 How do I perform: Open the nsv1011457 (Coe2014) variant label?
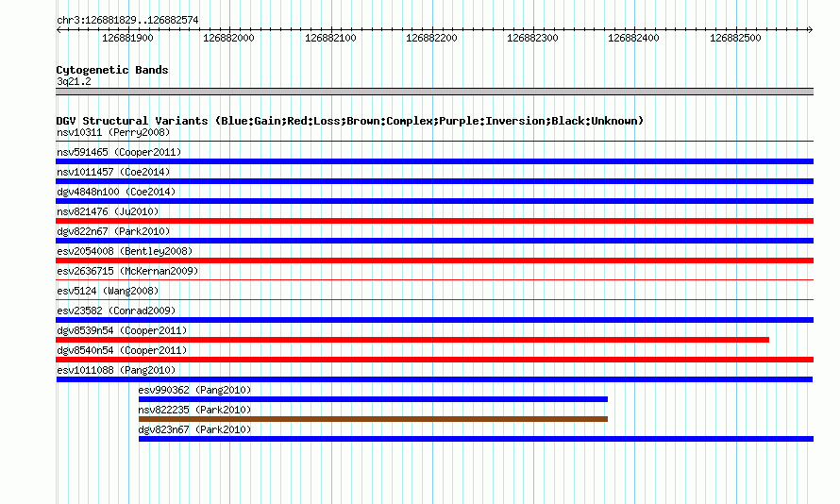point(113,172)
